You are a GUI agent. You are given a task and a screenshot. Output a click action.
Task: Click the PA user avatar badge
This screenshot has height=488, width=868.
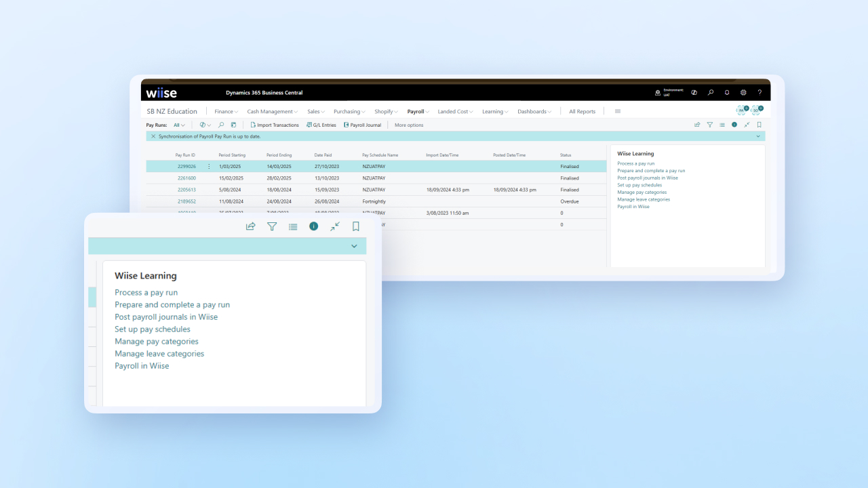point(743,110)
